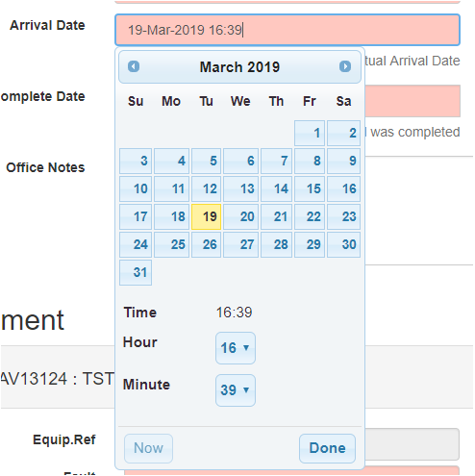
Task: Select Sunday the 10th
Action: [136, 188]
